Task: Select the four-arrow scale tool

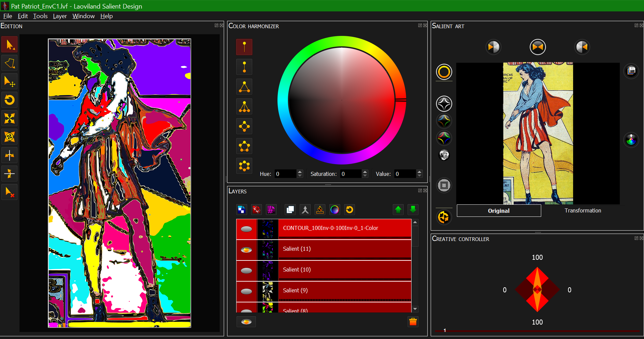Action: [x=9, y=118]
